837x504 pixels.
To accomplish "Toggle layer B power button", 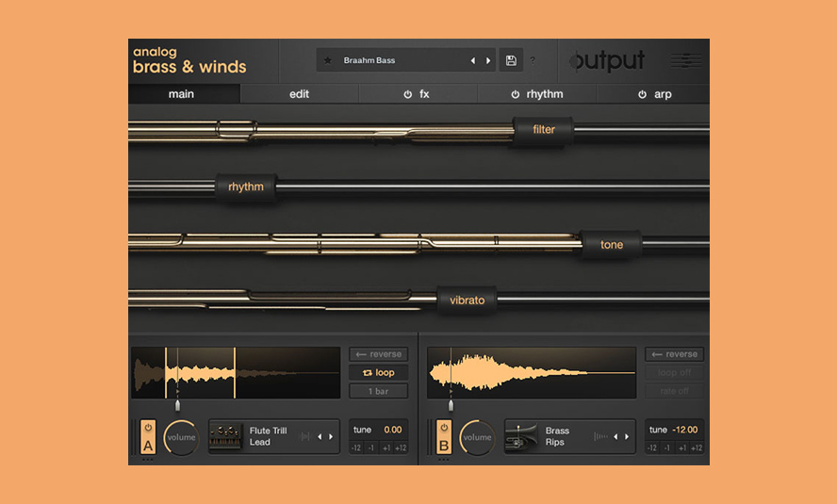I will pos(444,428).
